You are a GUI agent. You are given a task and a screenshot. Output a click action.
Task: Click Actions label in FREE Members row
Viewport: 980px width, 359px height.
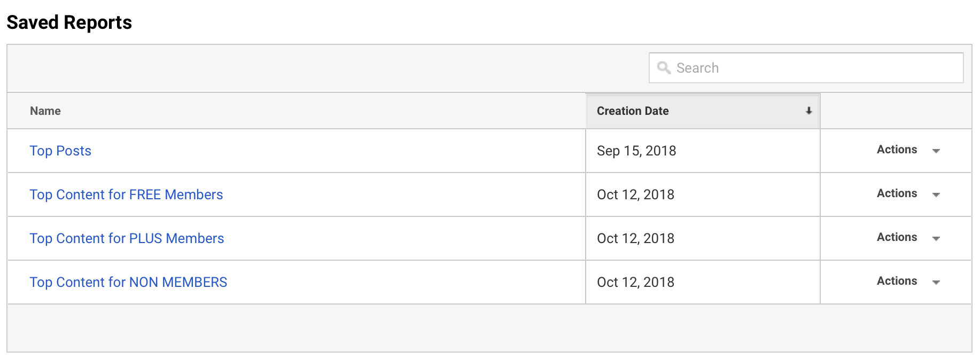[x=897, y=194]
